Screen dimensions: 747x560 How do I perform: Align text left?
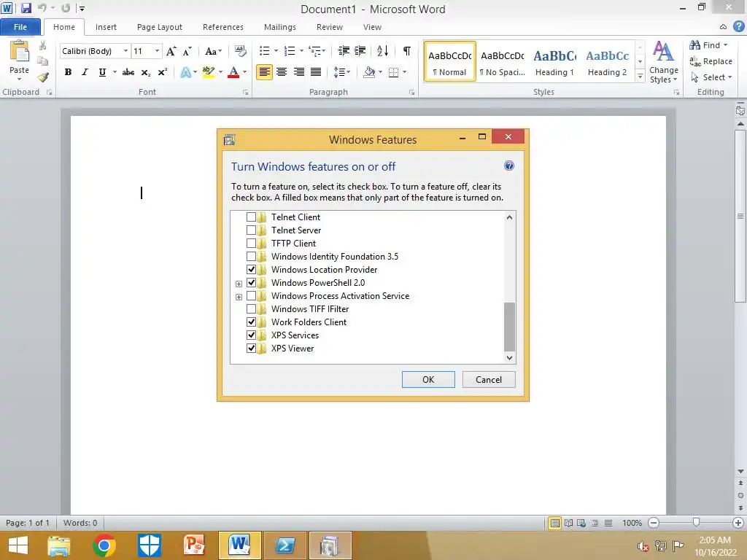(x=264, y=72)
